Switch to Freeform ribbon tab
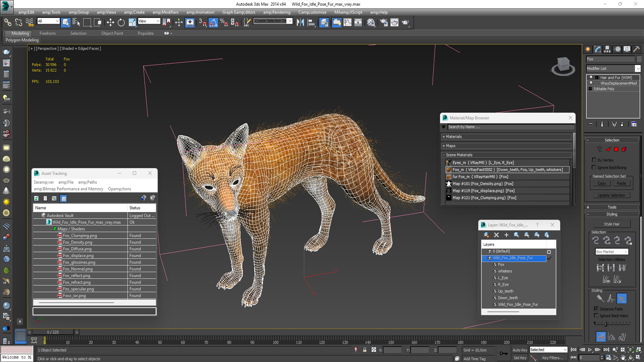644x362 pixels. pyautogui.click(x=48, y=34)
